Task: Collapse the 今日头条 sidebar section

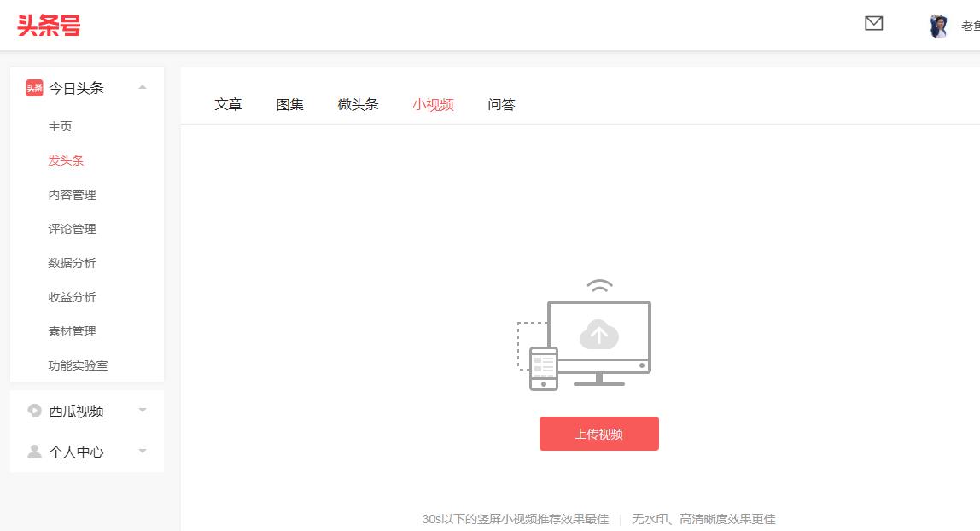Action: 143,87
